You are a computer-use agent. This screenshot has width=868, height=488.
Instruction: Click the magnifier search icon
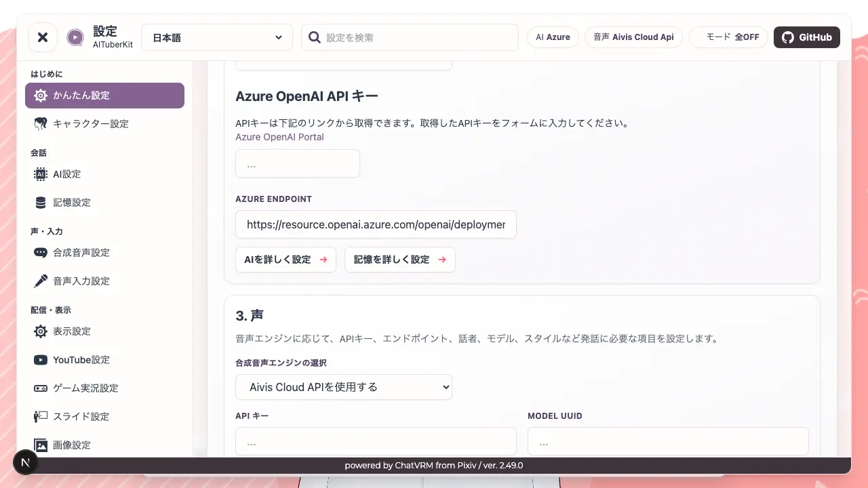click(315, 37)
